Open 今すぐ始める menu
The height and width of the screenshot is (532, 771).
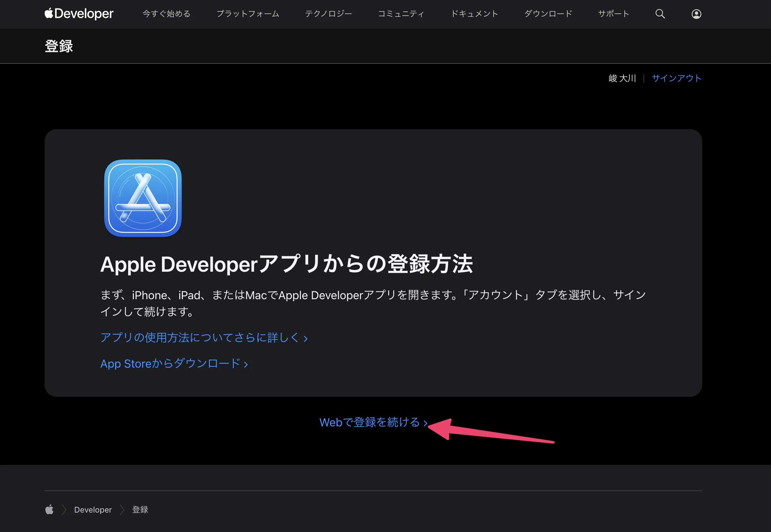click(x=166, y=14)
